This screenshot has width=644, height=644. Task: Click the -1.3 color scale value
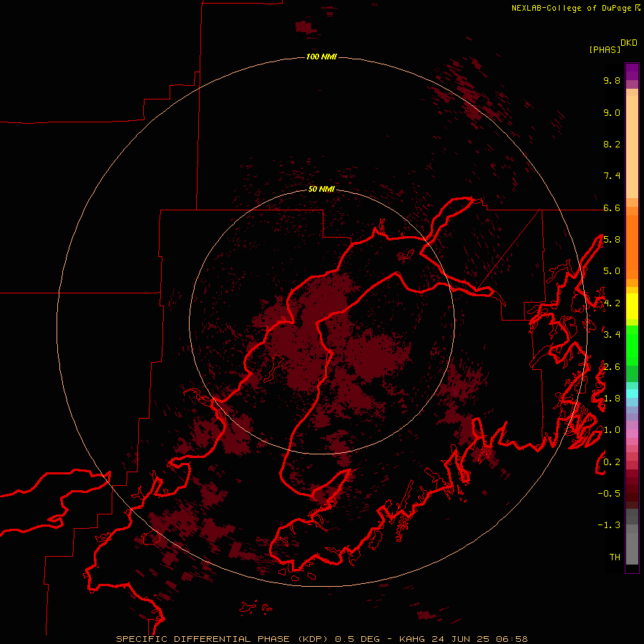609,525
